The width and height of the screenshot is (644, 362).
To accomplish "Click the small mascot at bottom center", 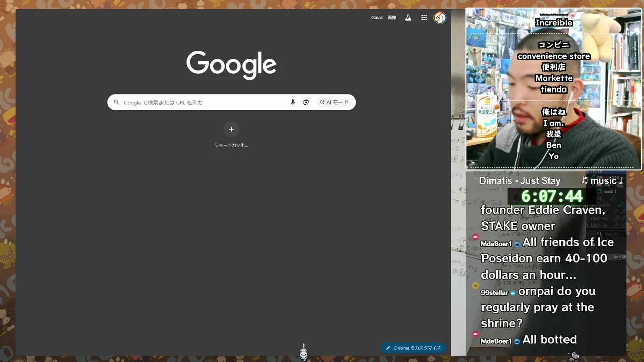I will tap(304, 353).
